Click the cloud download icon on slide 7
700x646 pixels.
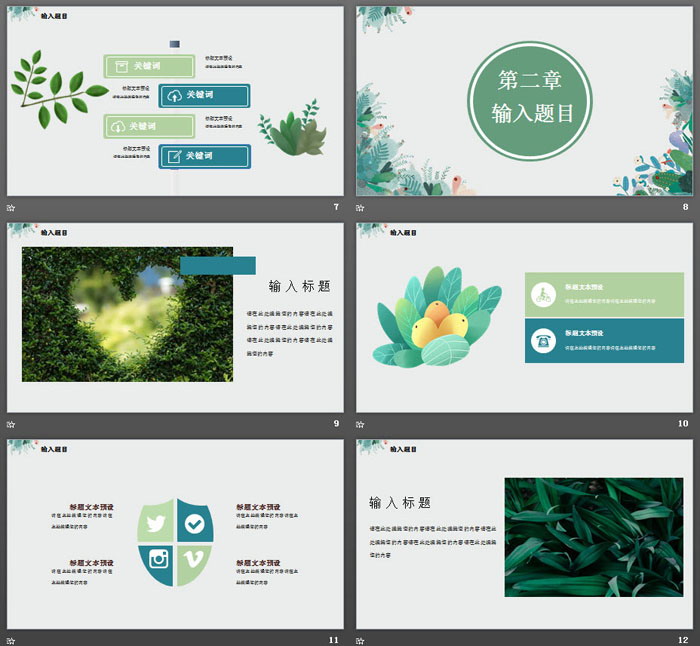[118, 126]
